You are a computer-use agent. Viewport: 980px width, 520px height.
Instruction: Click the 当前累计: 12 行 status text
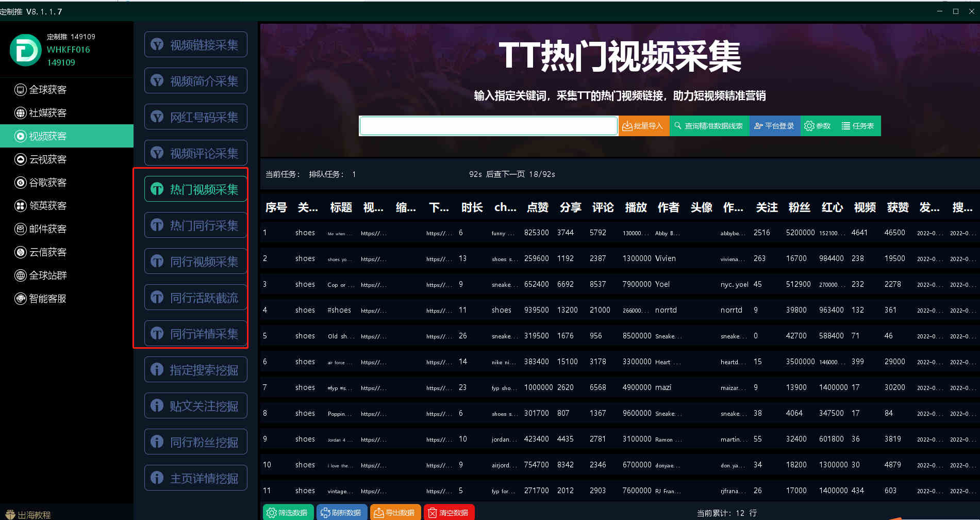tap(727, 513)
